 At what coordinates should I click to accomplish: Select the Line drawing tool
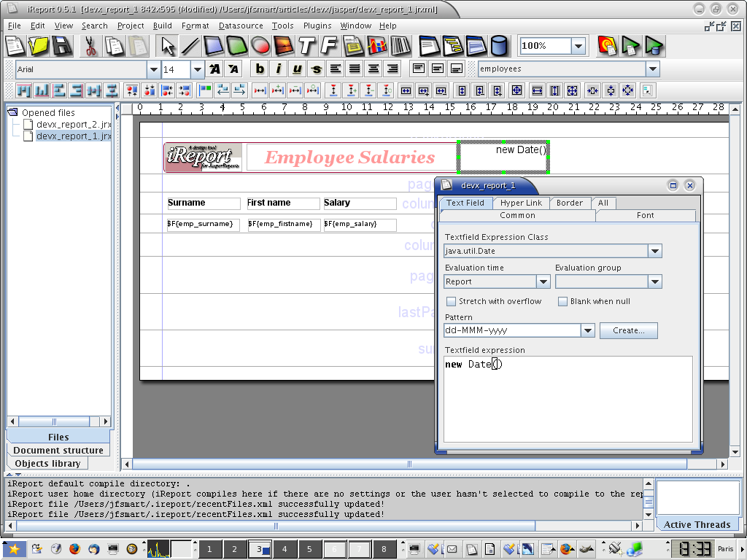tap(190, 46)
